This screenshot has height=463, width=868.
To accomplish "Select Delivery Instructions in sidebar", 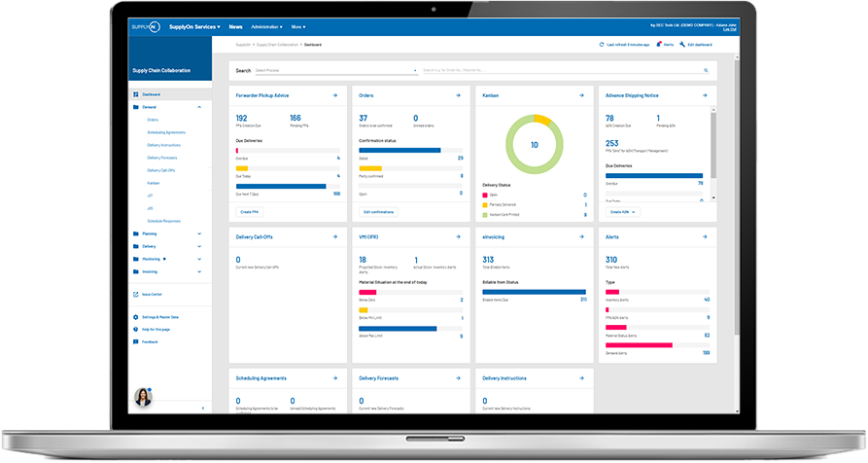I will pos(164,145).
